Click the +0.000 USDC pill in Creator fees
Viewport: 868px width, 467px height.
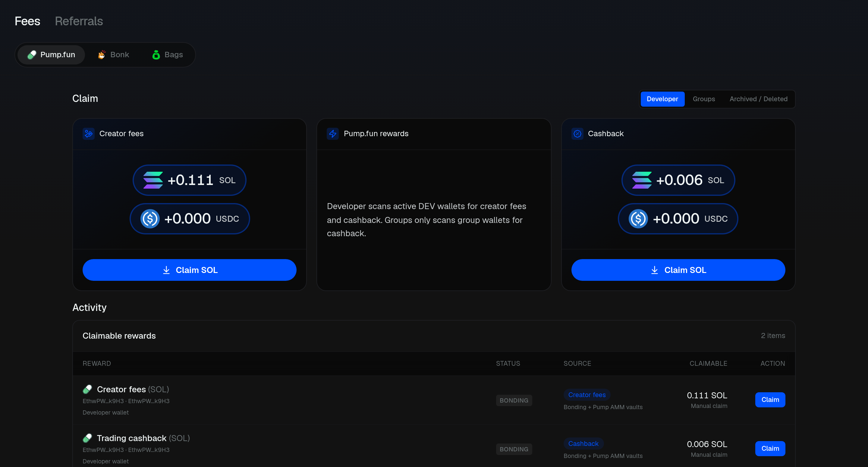(189, 219)
